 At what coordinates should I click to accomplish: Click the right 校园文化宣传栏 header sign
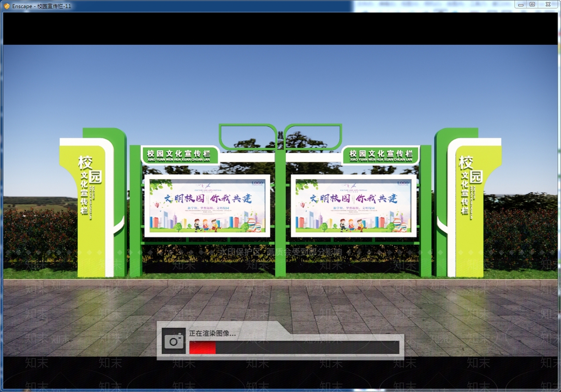[381, 155]
